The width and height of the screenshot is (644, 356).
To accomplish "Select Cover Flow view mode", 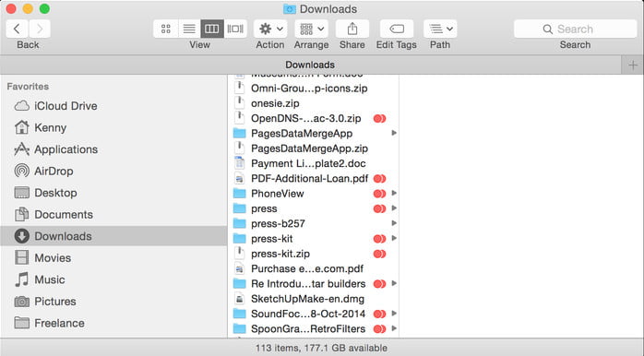I will [235, 29].
